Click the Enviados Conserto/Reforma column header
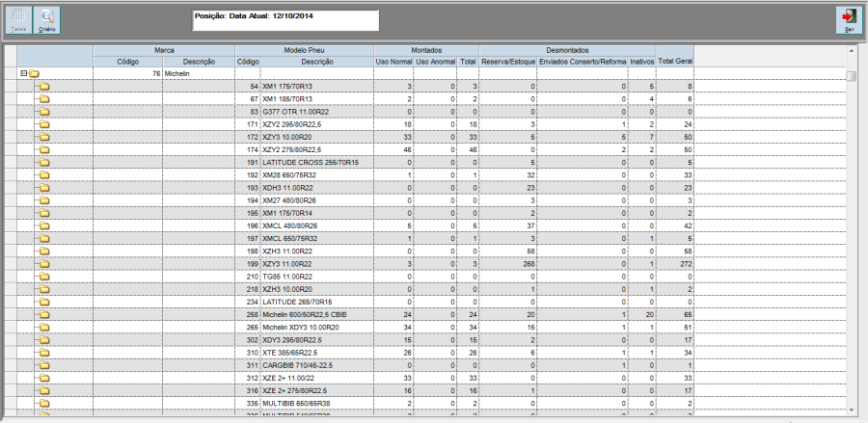The width and height of the screenshot is (868, 423). (583, 62)
